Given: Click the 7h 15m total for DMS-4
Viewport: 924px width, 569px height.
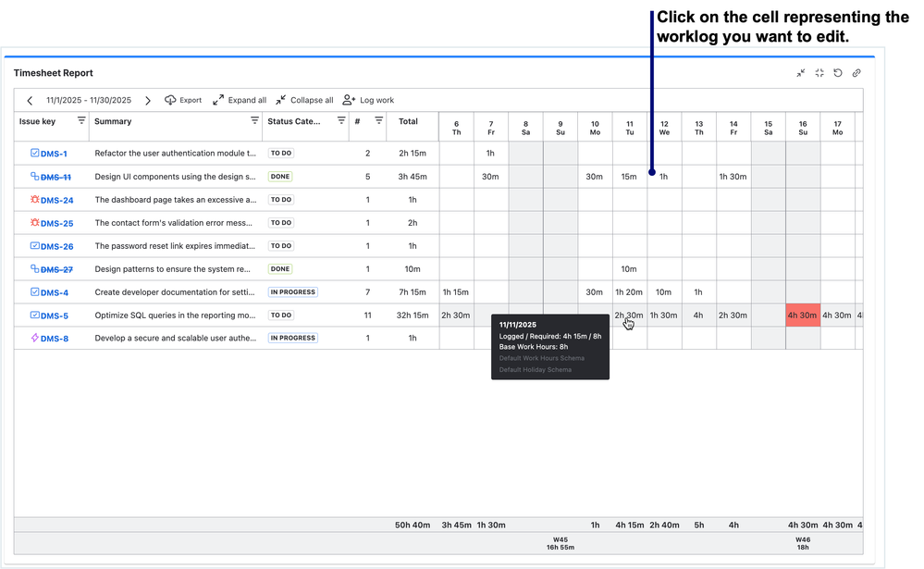Looking at the screenshot, I should tap(413, 292).
